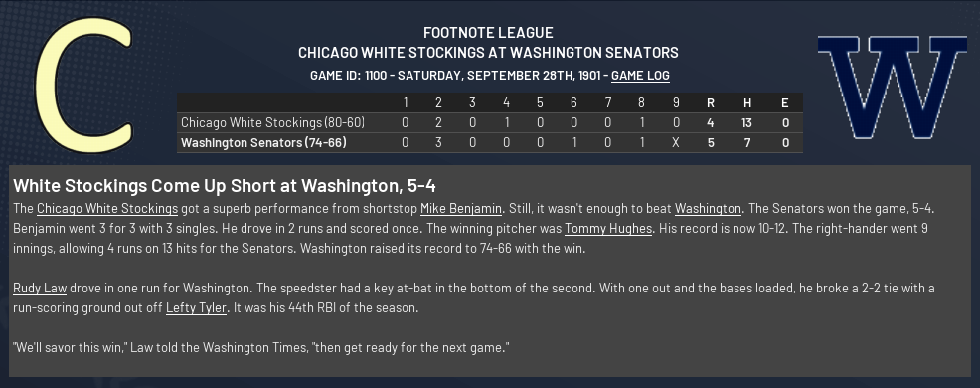
Task: Open Tommy Hughes's player profile
Action: 608,229
